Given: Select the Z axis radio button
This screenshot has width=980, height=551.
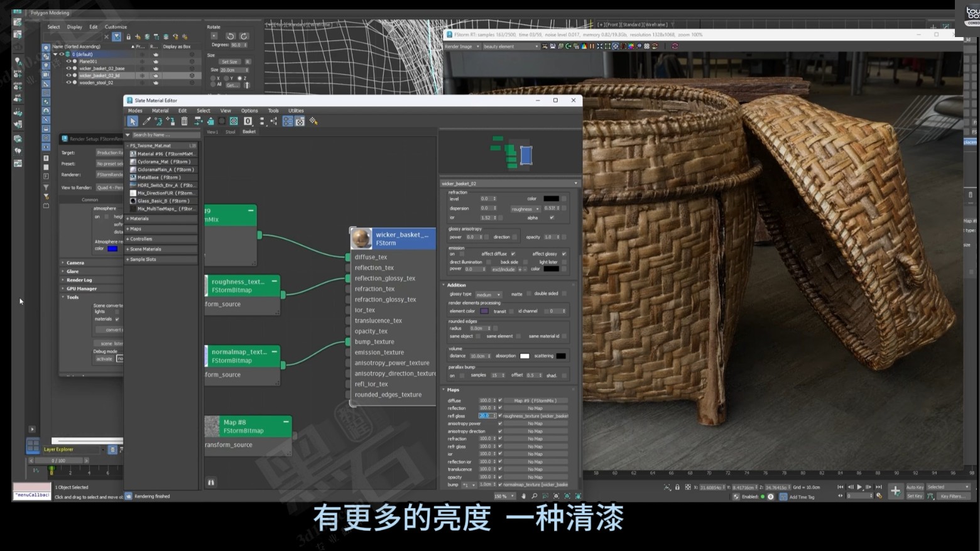Looking at the screenshot, I should click(239, 79).
